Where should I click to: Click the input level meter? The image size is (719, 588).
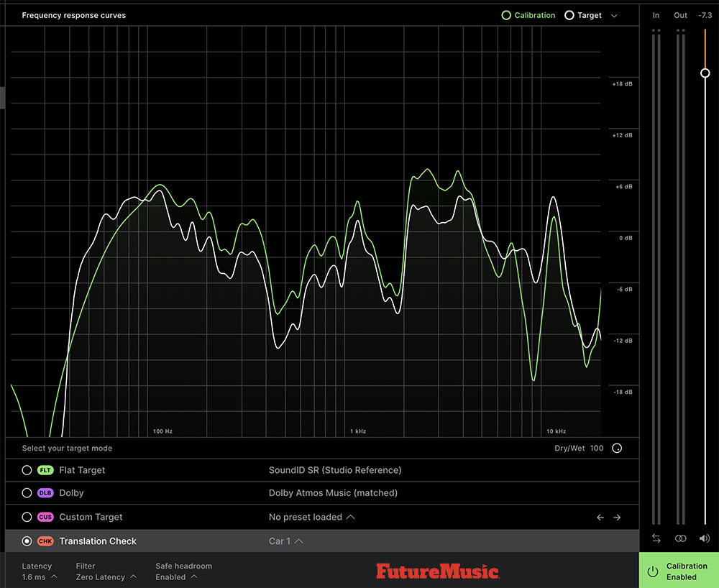click(656, 277)
